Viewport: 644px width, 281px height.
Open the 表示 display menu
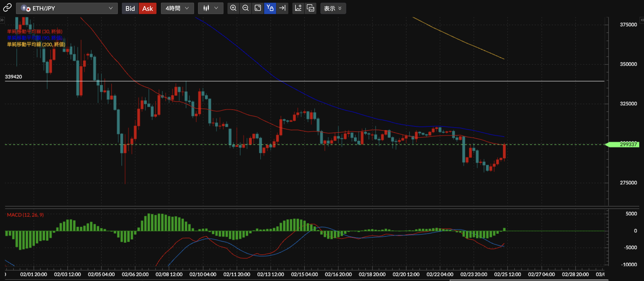[x=333, y=8]
